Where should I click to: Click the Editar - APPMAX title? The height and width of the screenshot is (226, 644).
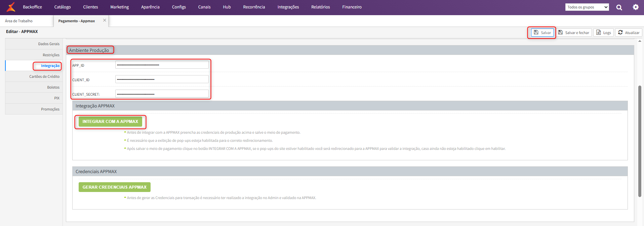(x=22, y=32)
